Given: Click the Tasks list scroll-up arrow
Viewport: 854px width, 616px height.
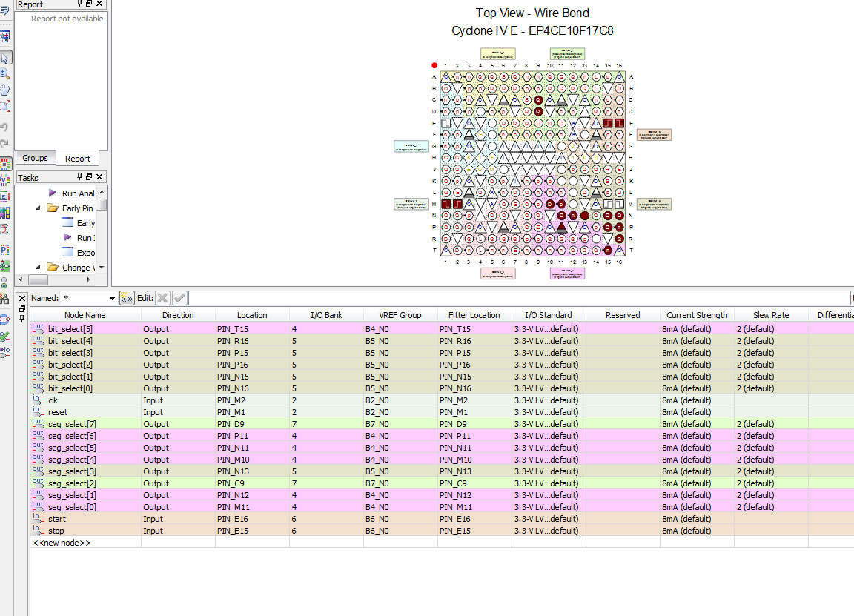Looking at the screenshot, I should (x=102, y=192).
